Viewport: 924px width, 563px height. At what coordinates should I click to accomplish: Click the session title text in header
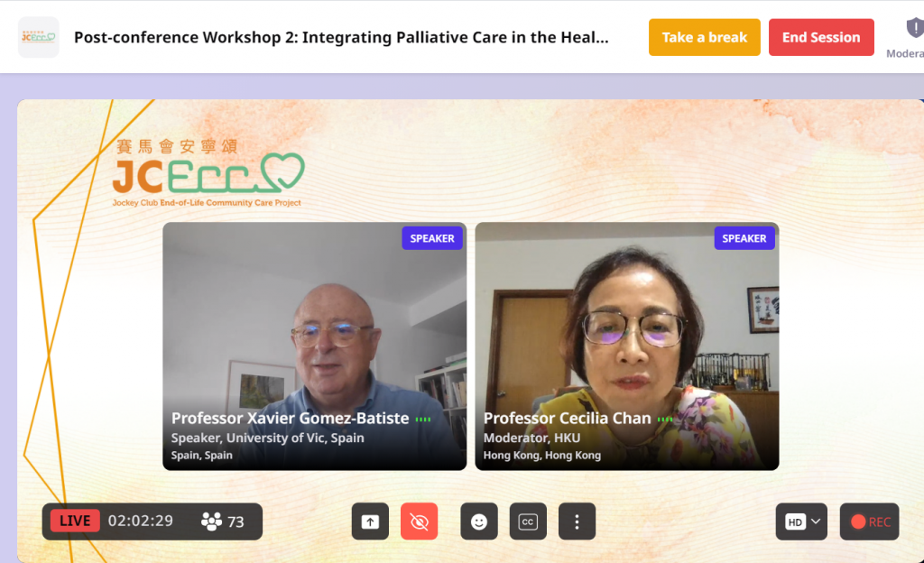(341, 37)
